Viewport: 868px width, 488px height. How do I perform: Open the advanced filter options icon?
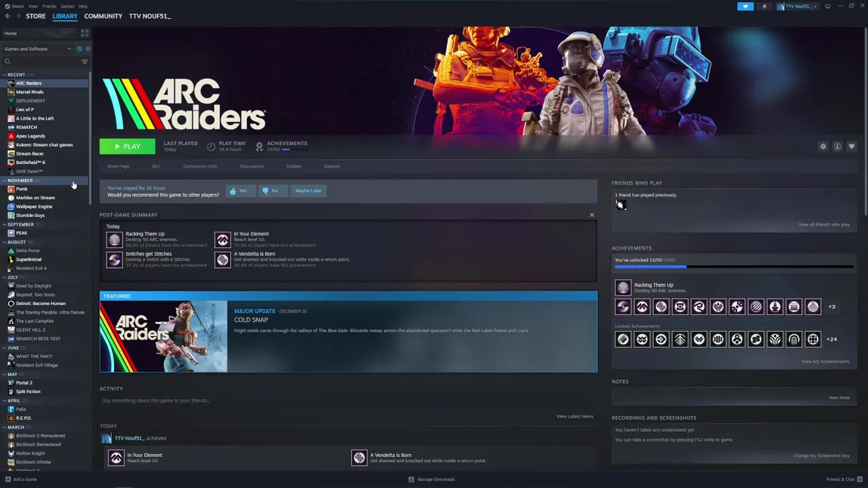pos(85,62)
